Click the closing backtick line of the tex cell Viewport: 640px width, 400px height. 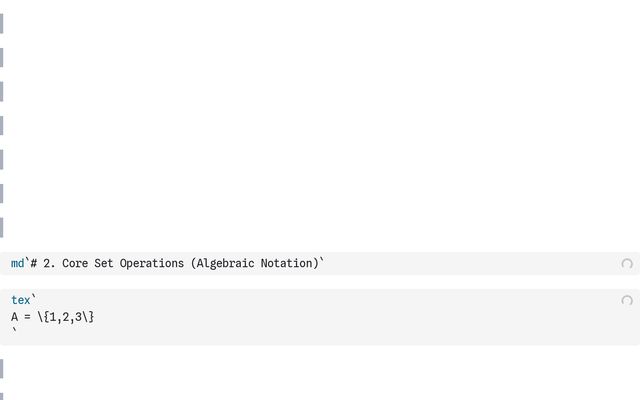(x=14, y=332)
